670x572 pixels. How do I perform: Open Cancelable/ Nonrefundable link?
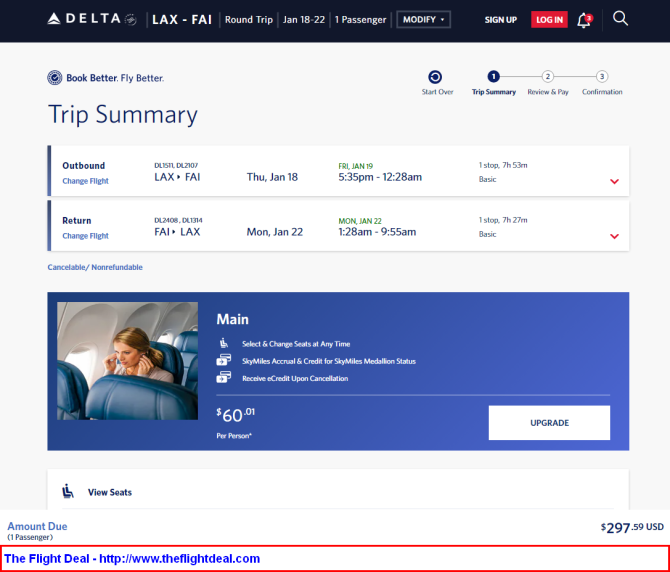click(x=95, y=267)
